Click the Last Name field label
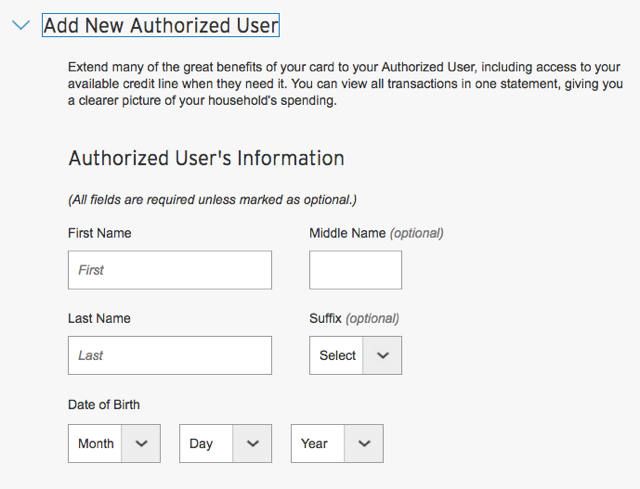Image resolution: width=640 pixels, height=489 pixels. (99, 318)
